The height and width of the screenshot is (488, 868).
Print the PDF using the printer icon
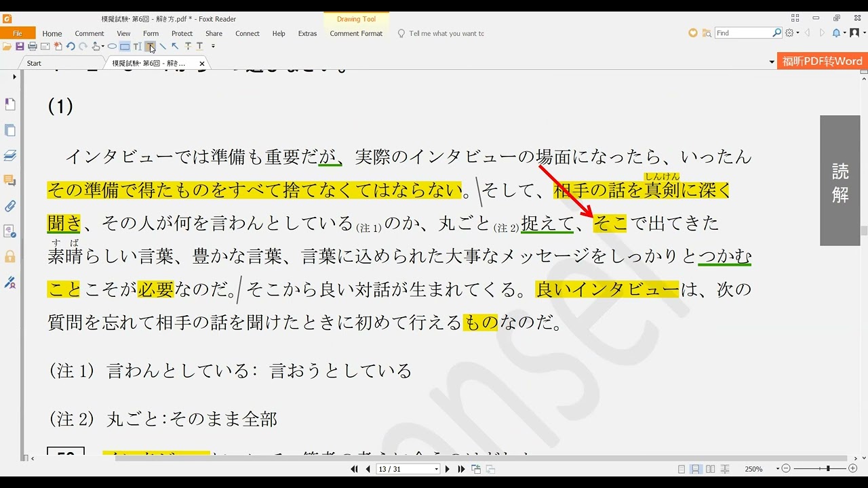(x=32, y=47)
